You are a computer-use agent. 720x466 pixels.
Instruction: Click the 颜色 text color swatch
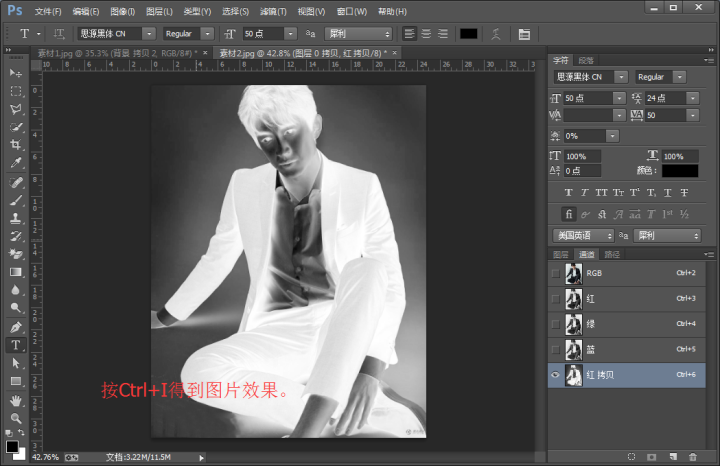(x=680, y=171)
